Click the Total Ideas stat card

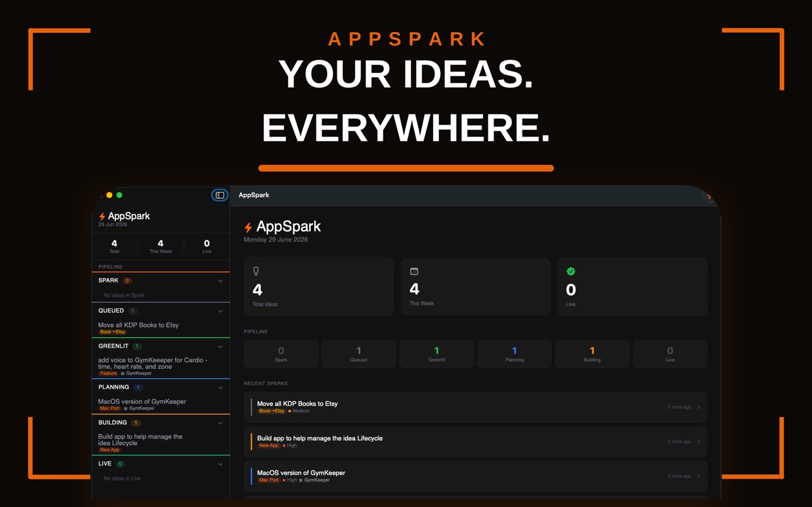pyautogui.click(x=319, y=286)
